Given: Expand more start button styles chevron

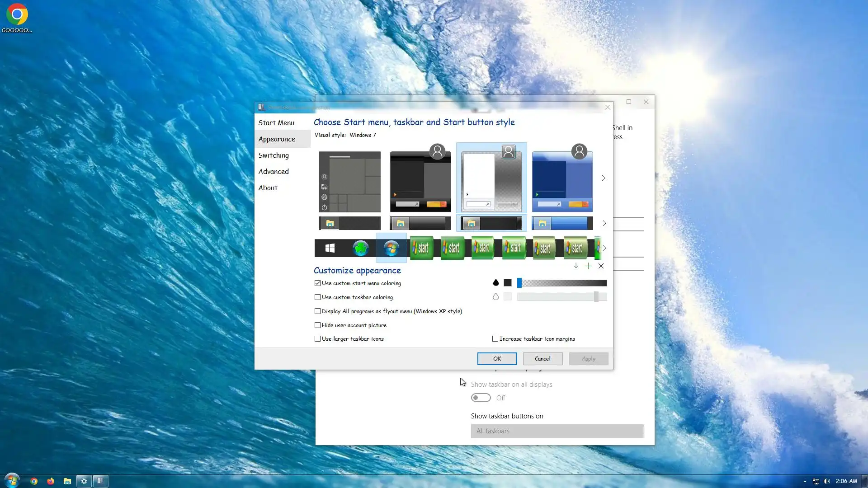Looking at the screenshot, I should (x=604, y=248).
